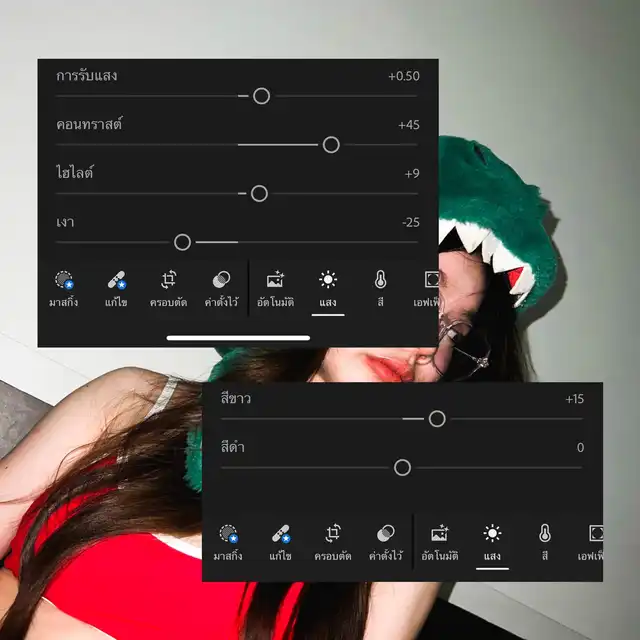This screenshot has width=640, height=640.
Task: Click the Contrast (คอนทราสต์) slider handle
Action: coord(331,145)
